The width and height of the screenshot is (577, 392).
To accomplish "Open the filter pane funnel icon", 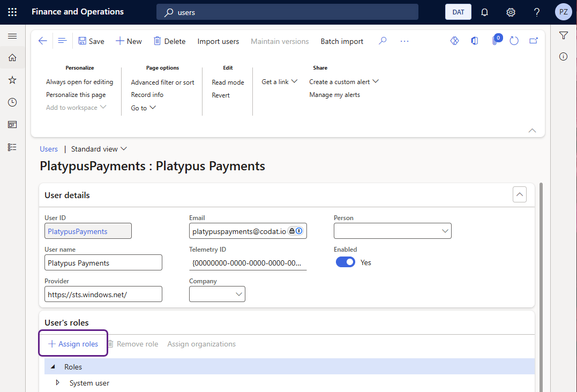I will pyautogui.click(x=563, y=36).
